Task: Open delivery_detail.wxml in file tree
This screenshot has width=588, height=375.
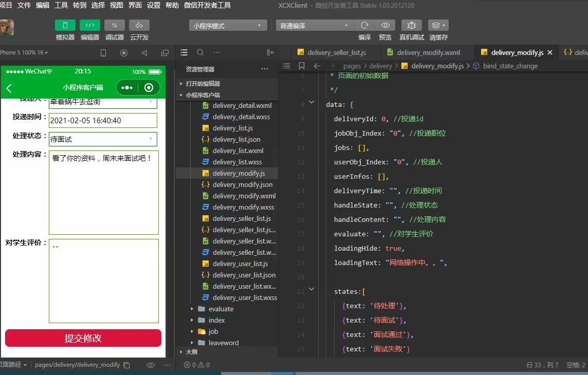Action: [227, 106]
